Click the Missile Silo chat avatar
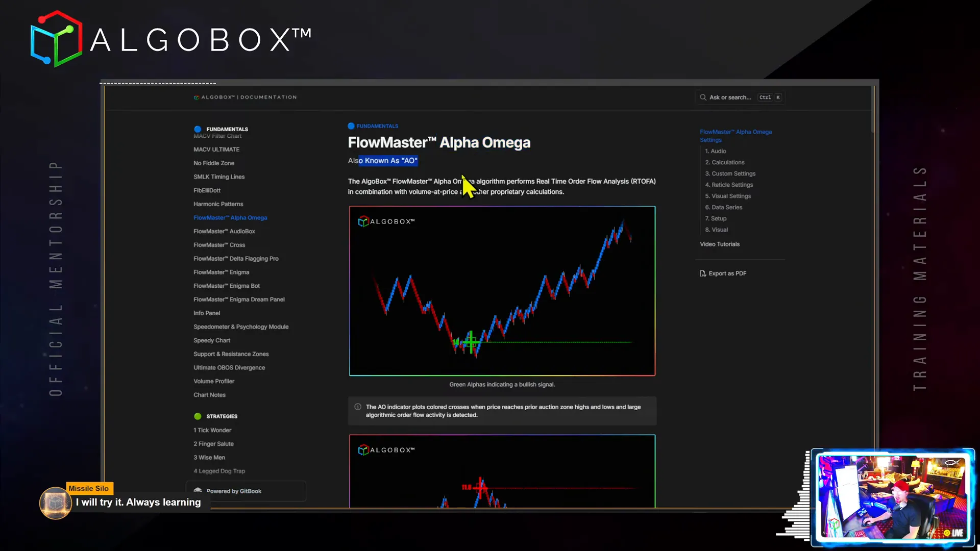980x551 pixels. coord(55,503)
